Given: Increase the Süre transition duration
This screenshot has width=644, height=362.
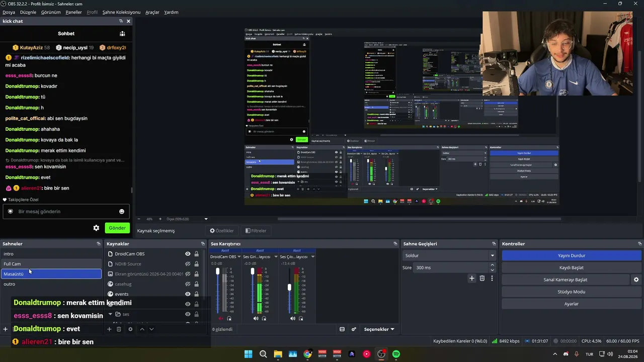Looking at the screenshot, I should (493, 265).
